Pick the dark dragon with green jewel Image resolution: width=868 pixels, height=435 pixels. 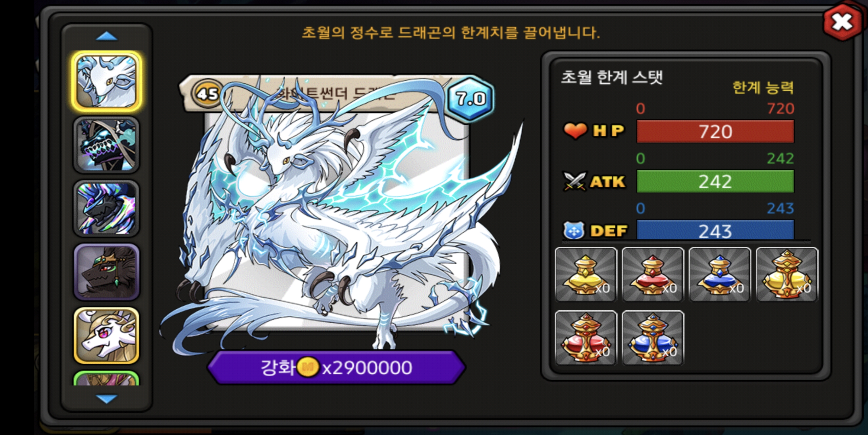[106, 272]
